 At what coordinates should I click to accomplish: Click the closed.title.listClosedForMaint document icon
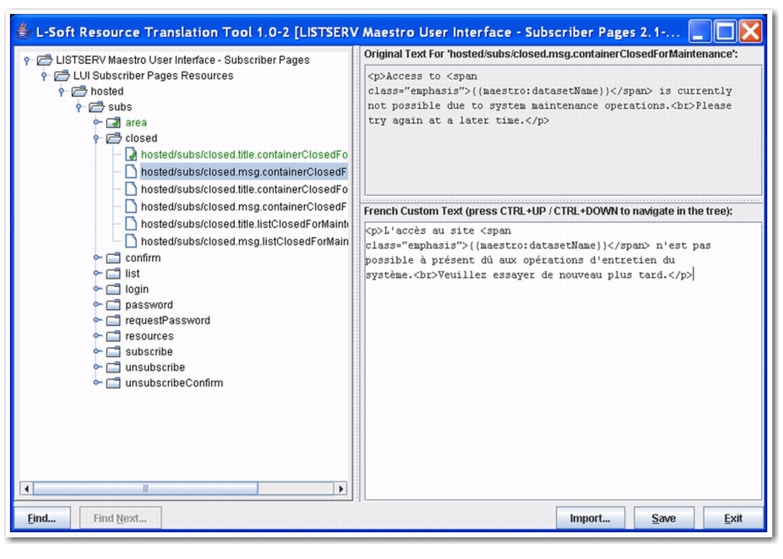(x=131, y=223)
